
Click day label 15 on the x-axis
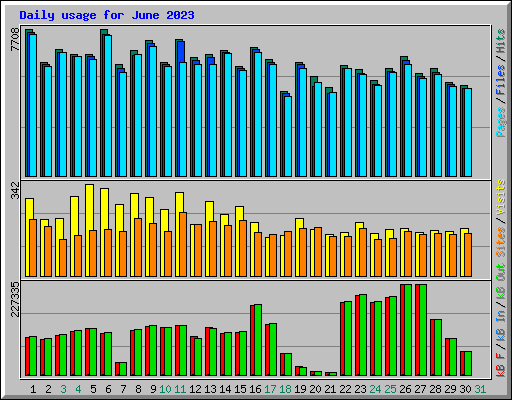[x=240, y=389]
